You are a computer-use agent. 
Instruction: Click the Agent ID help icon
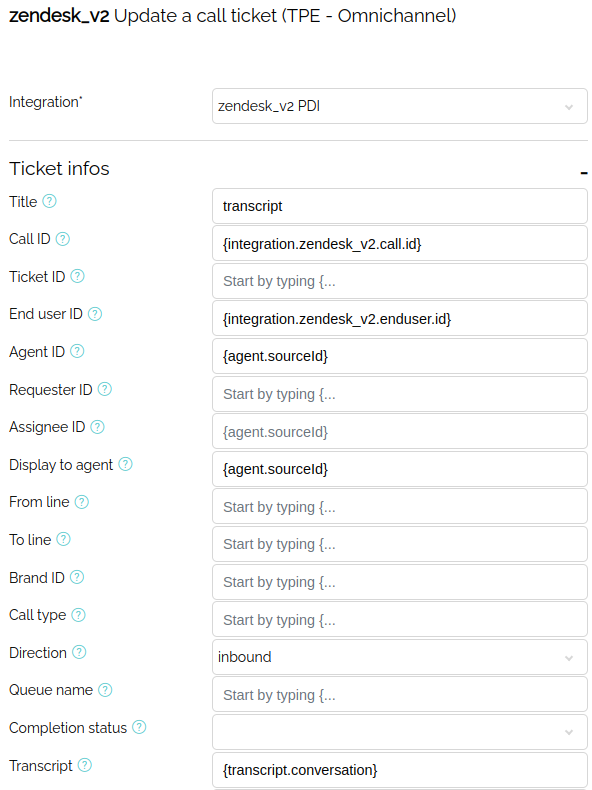[77, 351]
